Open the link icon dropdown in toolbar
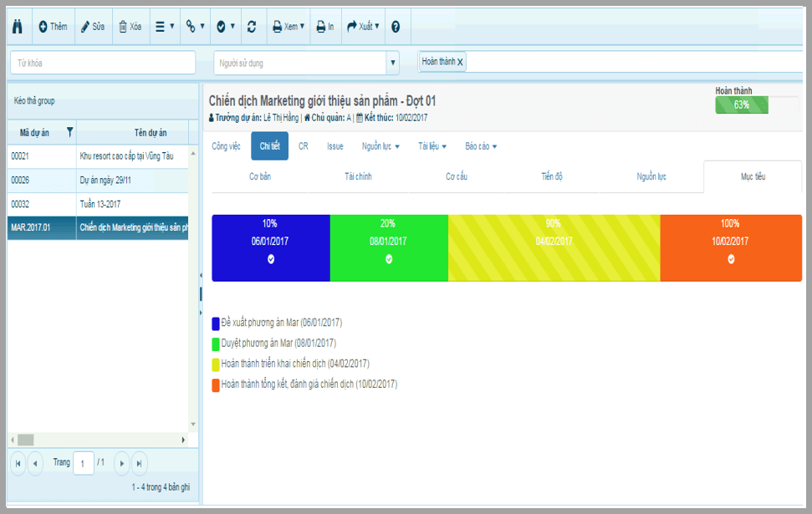 click(x=195, y=27)
